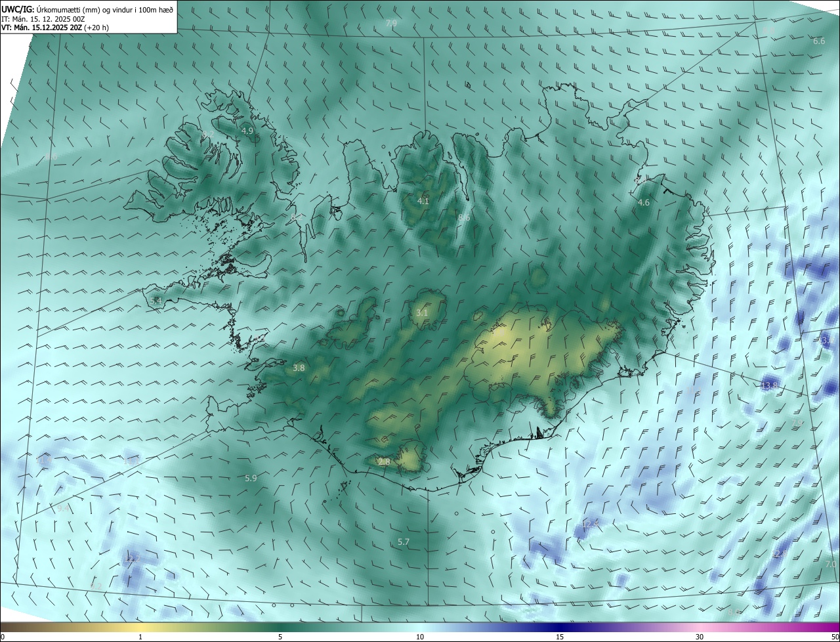Click the 'VT: Mán. 15.12.2025 20Z (+20 h)' line
This screenshot has height=642, width=840.
55,28
